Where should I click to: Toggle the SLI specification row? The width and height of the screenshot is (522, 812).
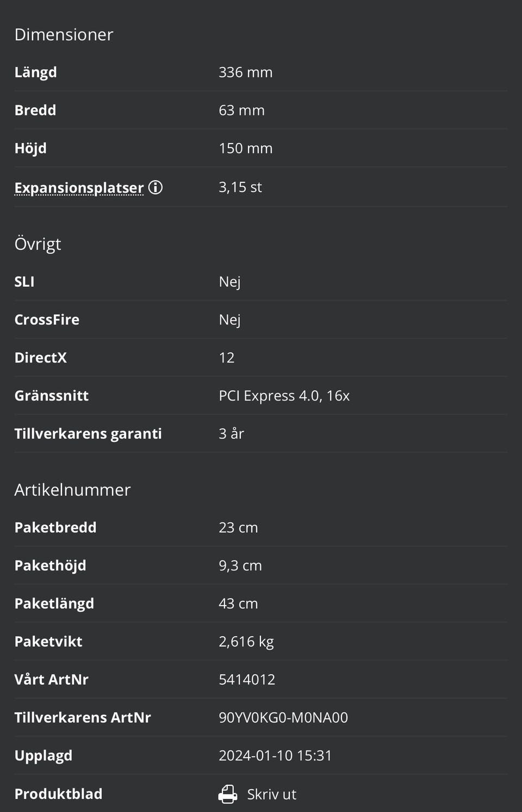point(24,281)
